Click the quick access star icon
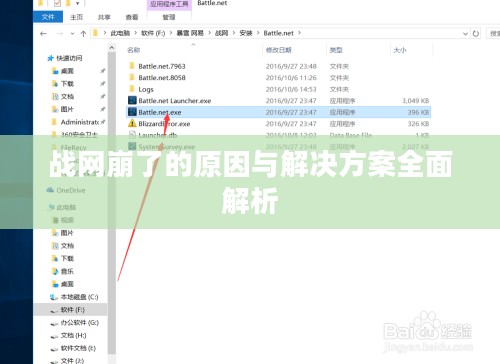The image size is (500, 364). point(50,58)
